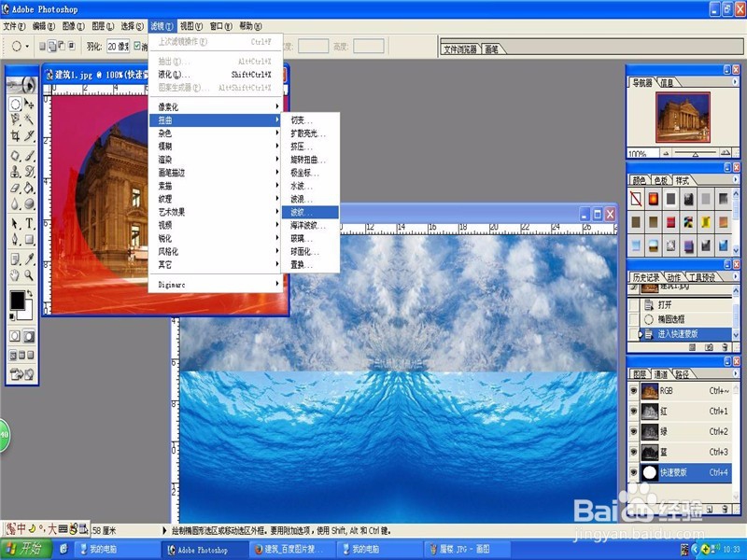Select the Sponge/Dodge tool
This screenshot has width=747, height=560.
(x=29, y=203)
